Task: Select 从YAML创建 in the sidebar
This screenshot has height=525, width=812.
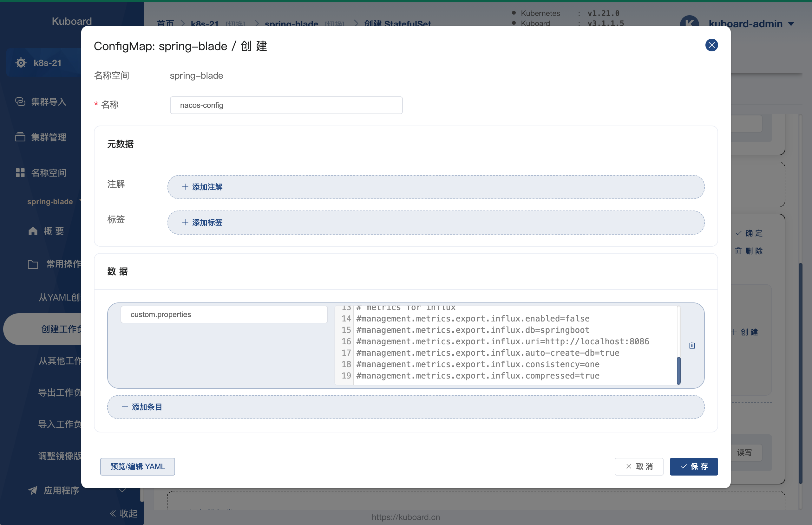Action: point(60,297)
